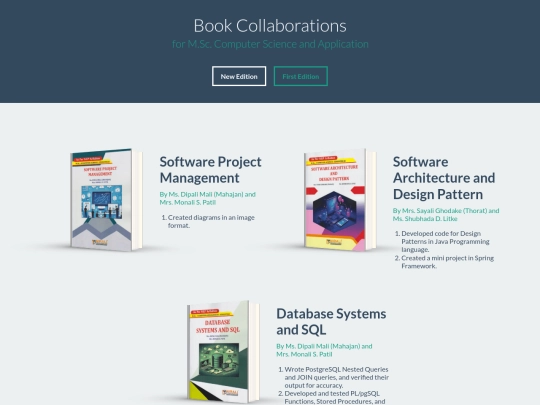Select the Software Project Management title
Screen dimensions: 540x405
click(x=210, y=170)
